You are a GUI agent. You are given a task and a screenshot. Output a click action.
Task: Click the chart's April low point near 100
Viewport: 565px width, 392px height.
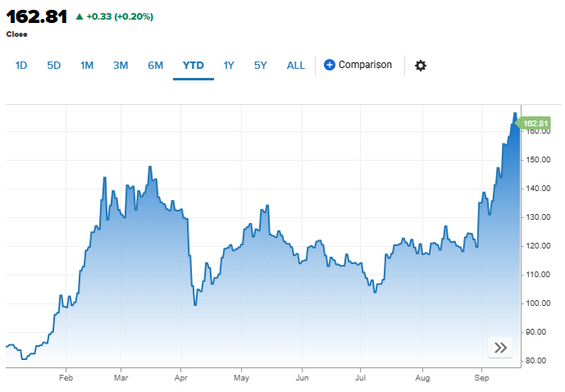point(195,304)
